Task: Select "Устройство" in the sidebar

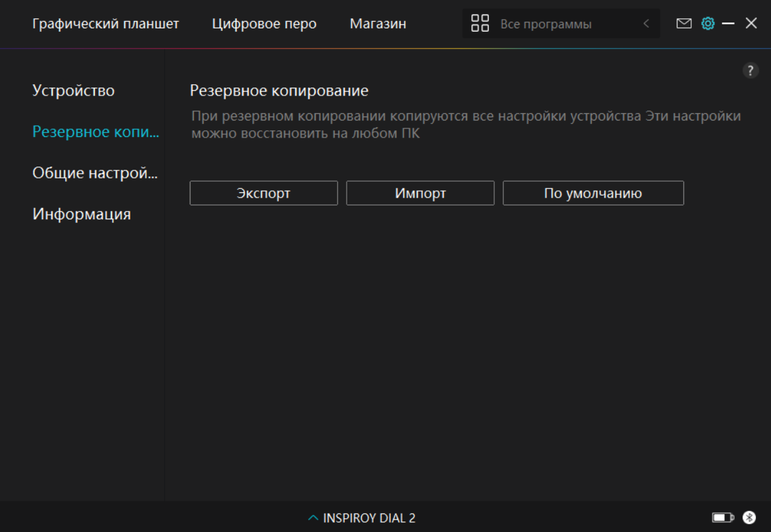Action: click(x=73, y=90)
